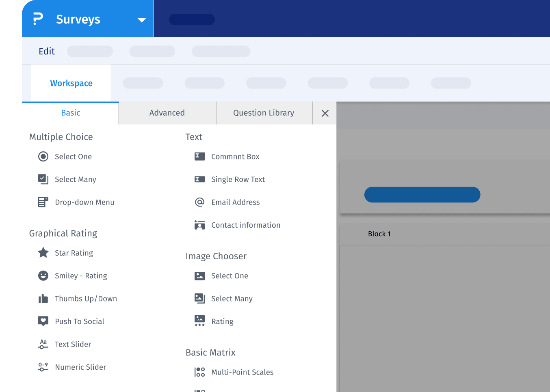This screenshot has width=550, height=392.
Task: Pick the Smiley - Rating label
Action: (x=81, y=276)
